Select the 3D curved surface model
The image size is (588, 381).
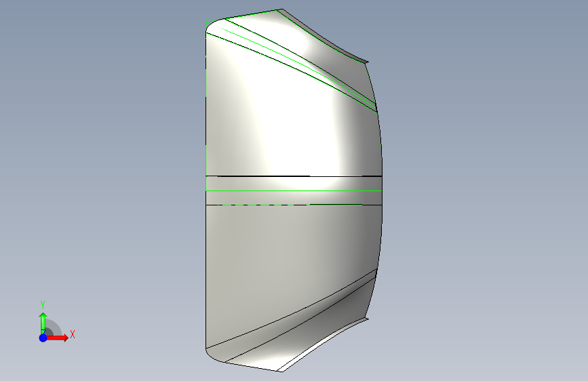click(x=294, y=190)
